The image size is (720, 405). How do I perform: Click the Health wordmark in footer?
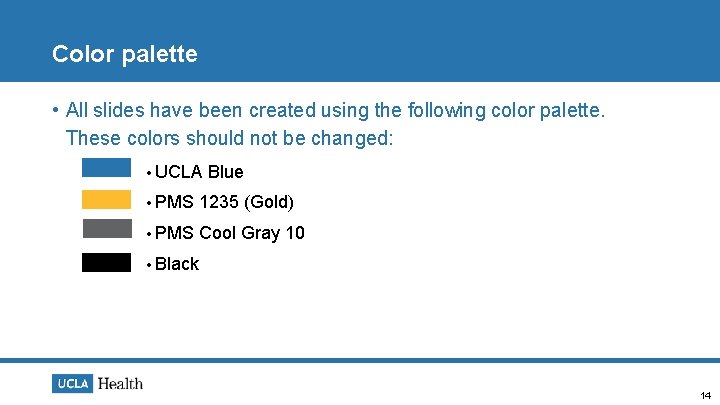click(x=120, y=384)
